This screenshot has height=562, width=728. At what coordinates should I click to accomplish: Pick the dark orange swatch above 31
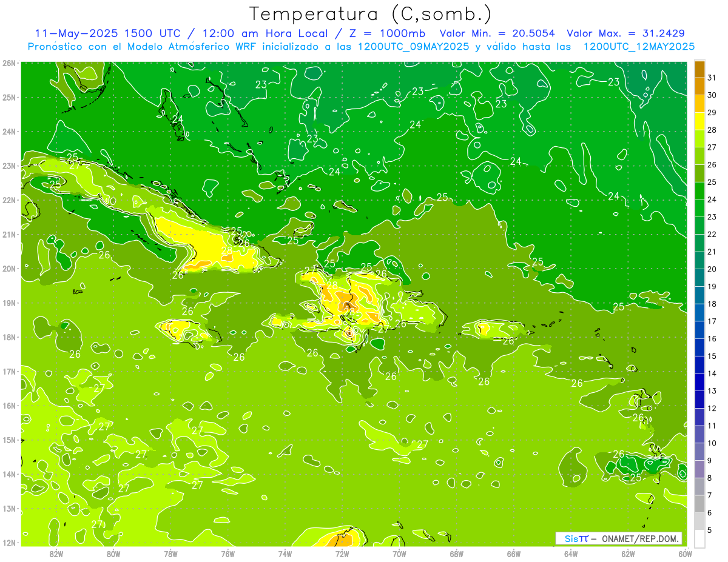point(699,69)
